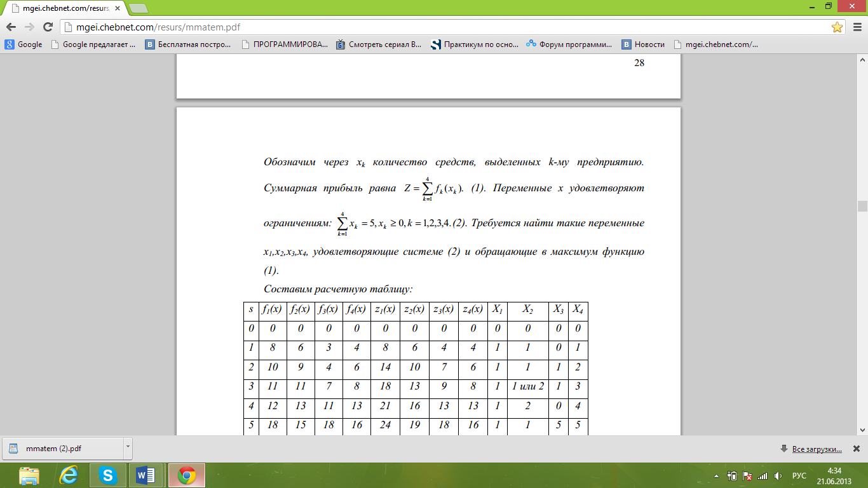This screenshot has width=868, height=488.
Task: Open the volume speaker tray icon
Action: tap(778, 475)
